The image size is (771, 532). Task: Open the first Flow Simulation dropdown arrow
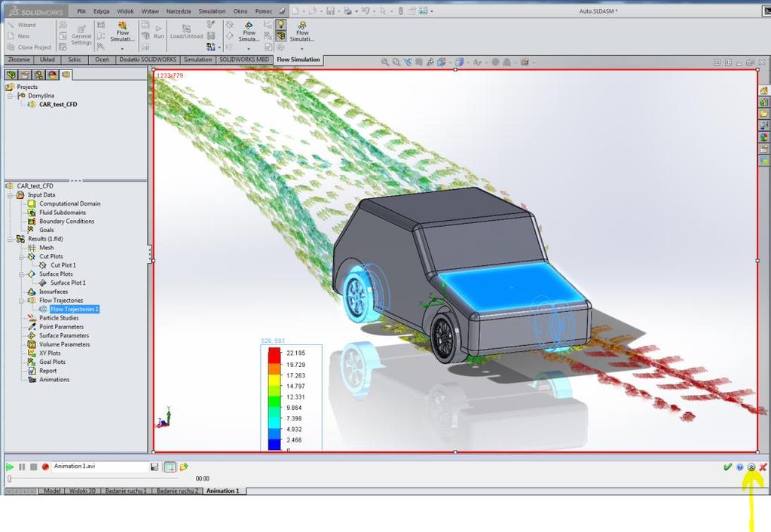coord(122,49)
